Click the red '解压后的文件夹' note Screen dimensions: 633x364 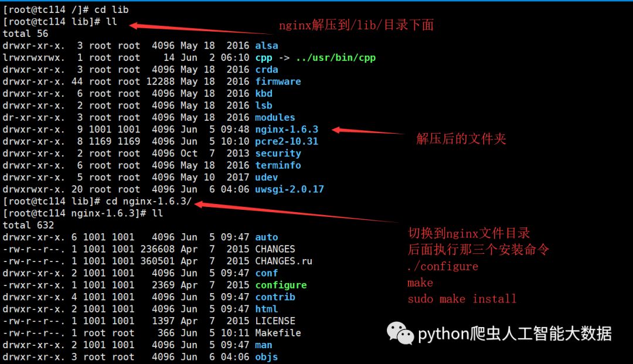tap(461, 139)
